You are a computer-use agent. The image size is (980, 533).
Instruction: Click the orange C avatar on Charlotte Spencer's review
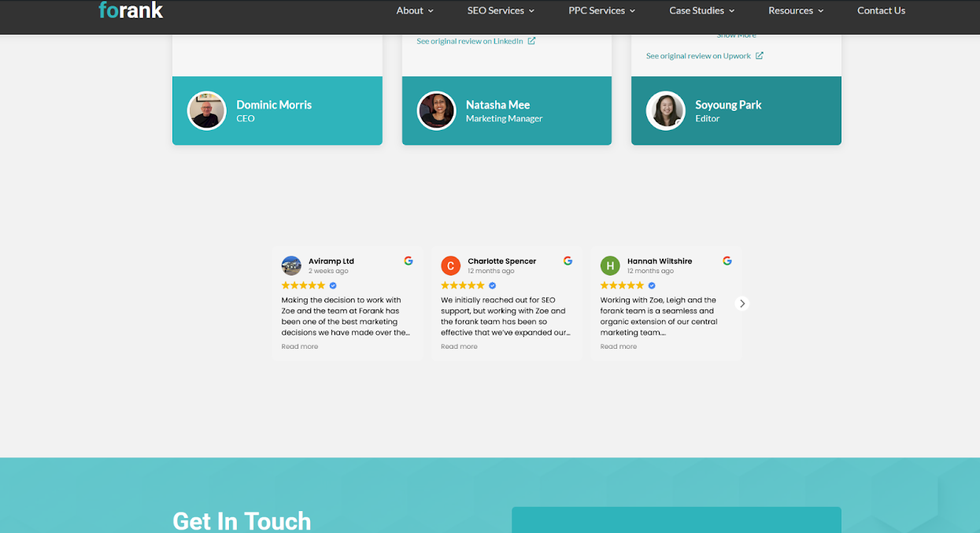coord(450,265)
